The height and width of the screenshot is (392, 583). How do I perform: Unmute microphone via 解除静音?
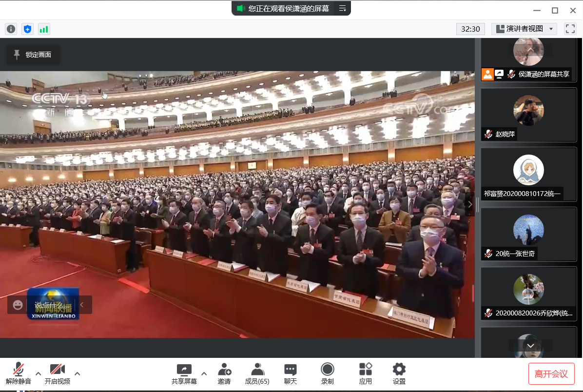click(x=19, y=373)
